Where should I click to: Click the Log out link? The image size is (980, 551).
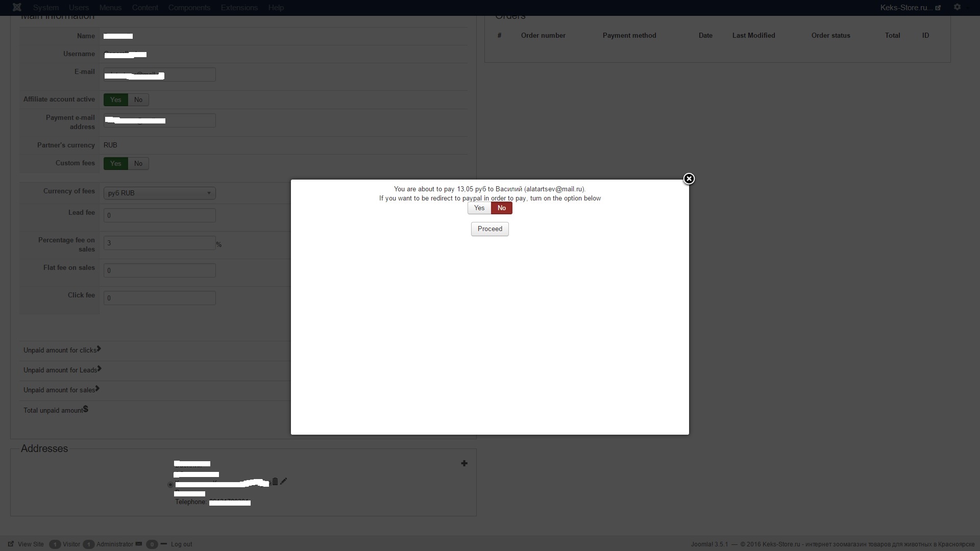[181, 544]
